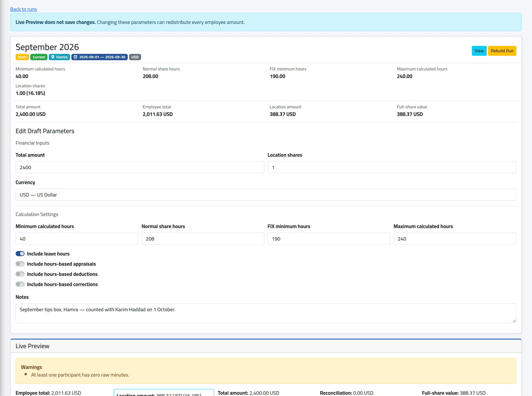Enable Include hours-based deductions switch

(20, 274)
